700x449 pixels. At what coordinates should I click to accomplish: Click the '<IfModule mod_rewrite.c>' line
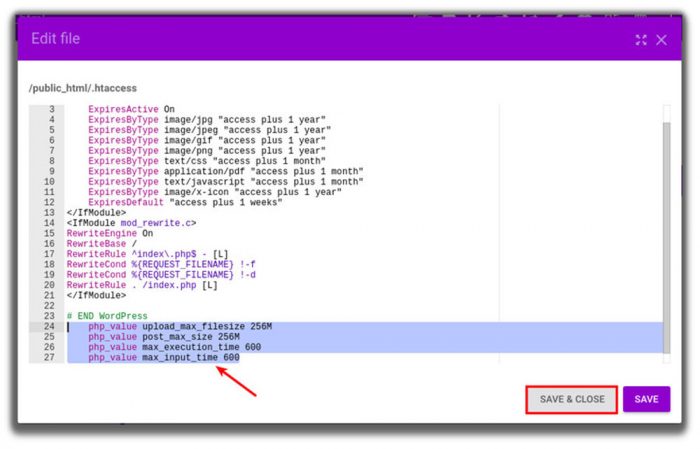tap(131, 223)
